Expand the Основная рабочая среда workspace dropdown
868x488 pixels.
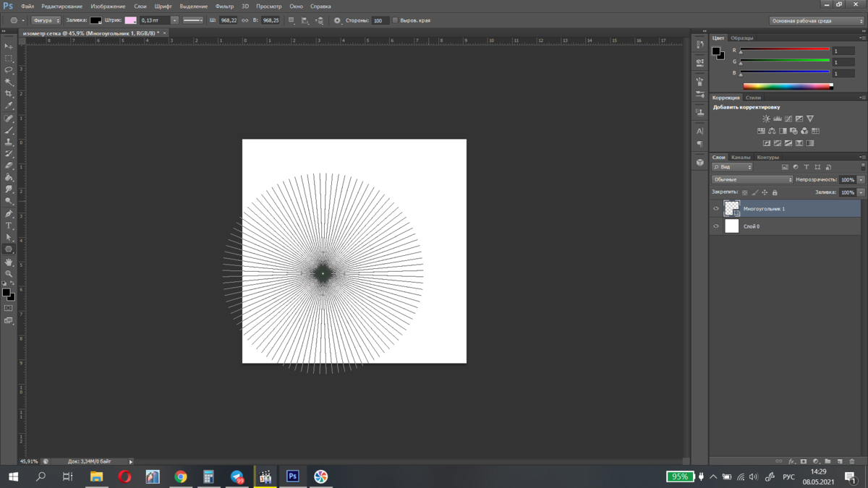pyautogui.click(x=816, y=21)
